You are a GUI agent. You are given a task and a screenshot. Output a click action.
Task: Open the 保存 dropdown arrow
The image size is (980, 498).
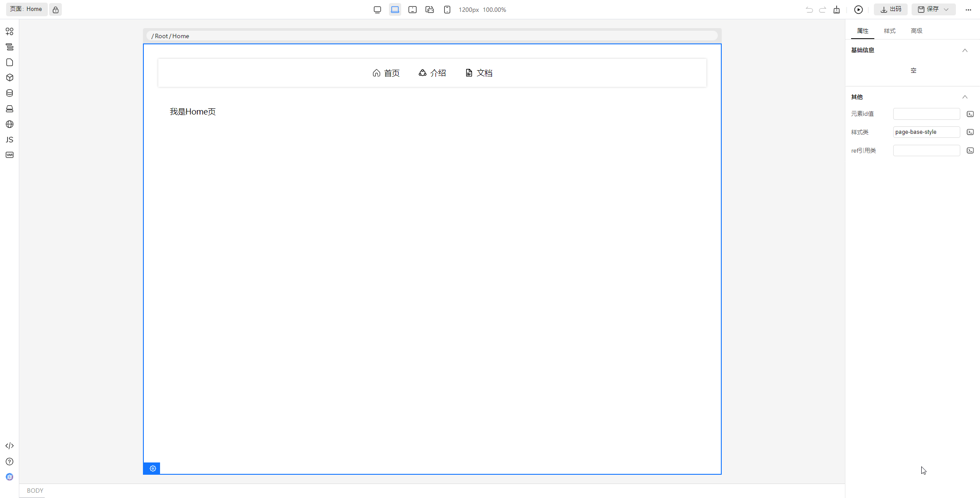click(x=946, y=10)
